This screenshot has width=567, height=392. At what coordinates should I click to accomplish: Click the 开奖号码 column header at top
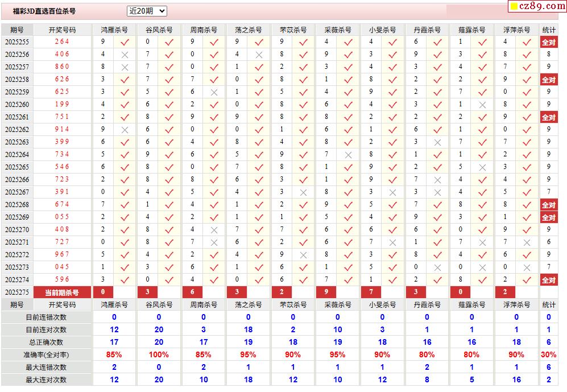click(x=62, y=30)
